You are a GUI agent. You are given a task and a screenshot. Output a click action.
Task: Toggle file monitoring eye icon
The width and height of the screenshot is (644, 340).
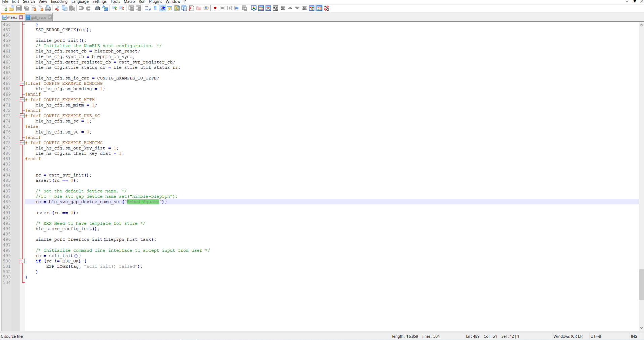point(206,8)
